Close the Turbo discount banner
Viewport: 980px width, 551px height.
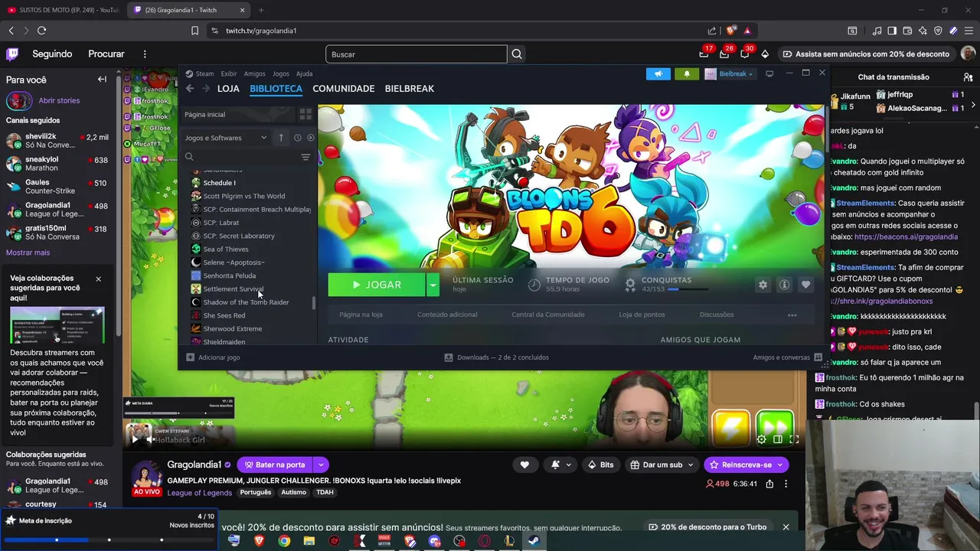[x=786, y=527]
